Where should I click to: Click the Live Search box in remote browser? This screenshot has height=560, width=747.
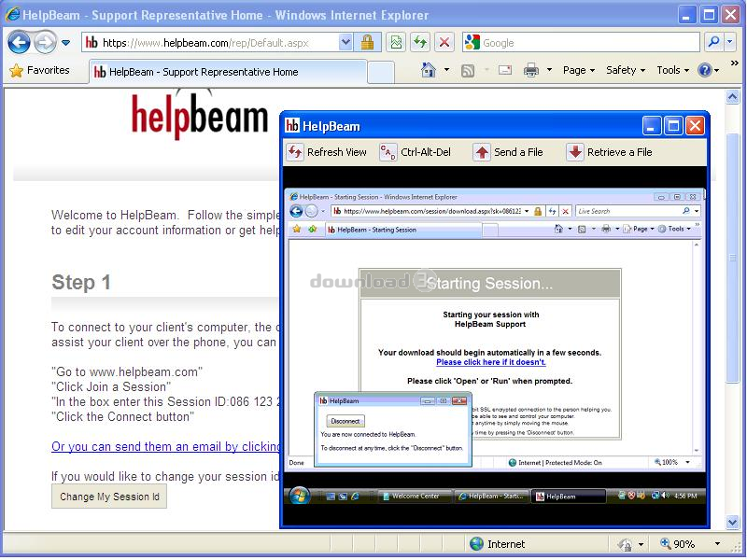628,211
